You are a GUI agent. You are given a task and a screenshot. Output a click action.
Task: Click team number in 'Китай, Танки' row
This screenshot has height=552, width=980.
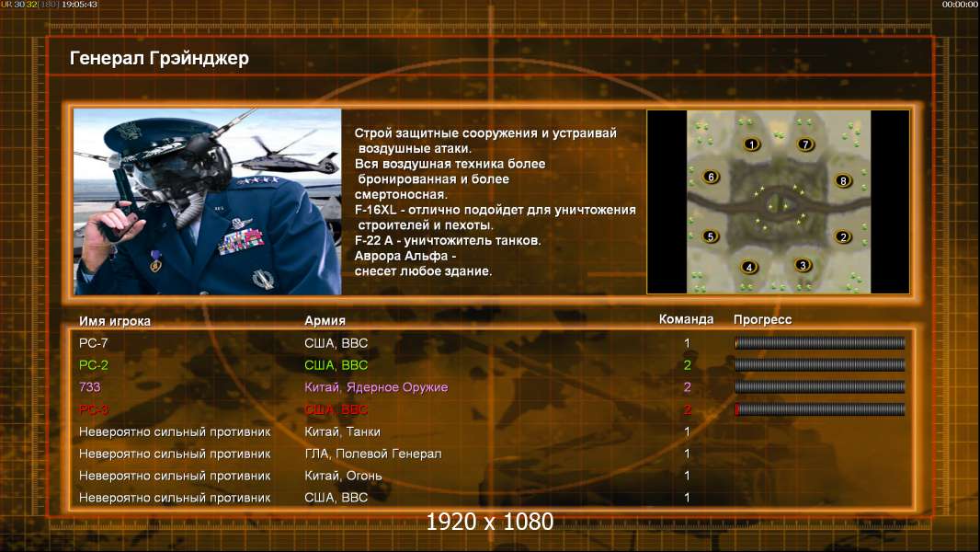coord(687,432)
